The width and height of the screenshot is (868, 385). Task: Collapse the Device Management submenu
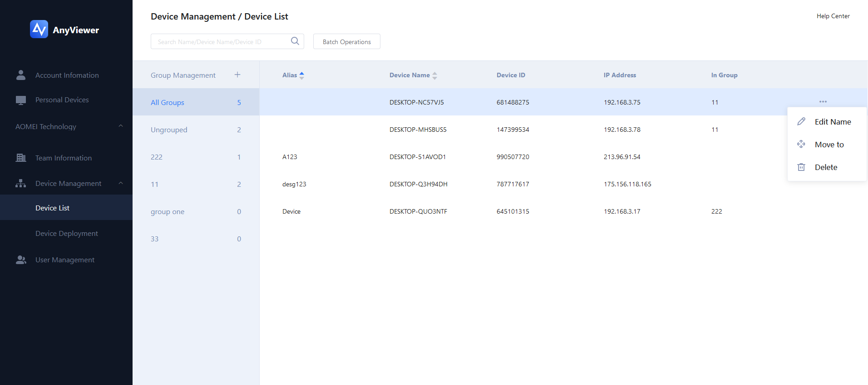tap(121, 183)
